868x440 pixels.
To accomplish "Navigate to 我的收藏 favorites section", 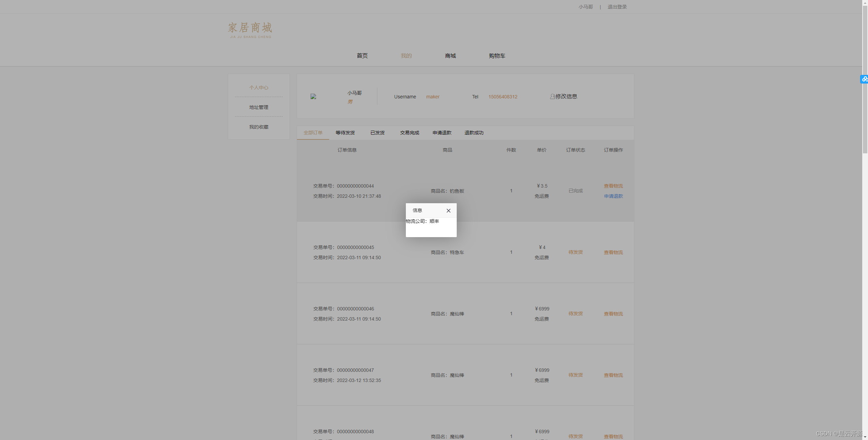I will (258, 127).
